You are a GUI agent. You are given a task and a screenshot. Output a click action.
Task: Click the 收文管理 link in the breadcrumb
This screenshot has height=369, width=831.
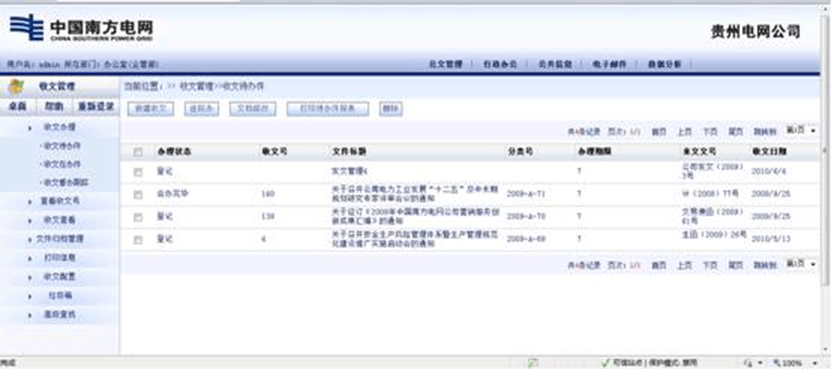click(197, 86)
